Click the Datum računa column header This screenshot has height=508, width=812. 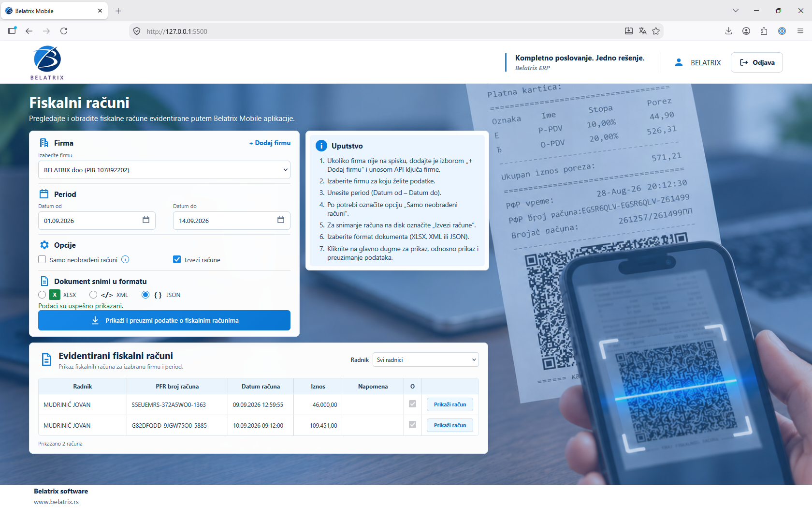tap(261, 386)
